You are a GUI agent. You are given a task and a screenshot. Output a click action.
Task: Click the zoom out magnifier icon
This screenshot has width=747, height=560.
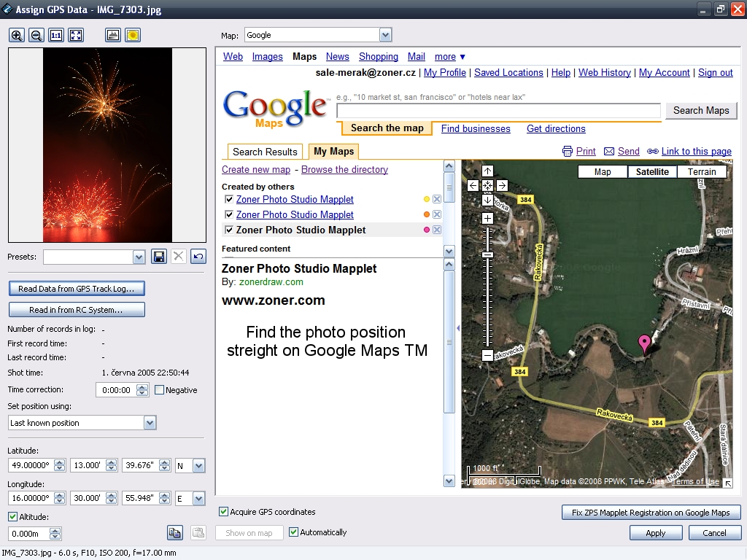point(36,35)
